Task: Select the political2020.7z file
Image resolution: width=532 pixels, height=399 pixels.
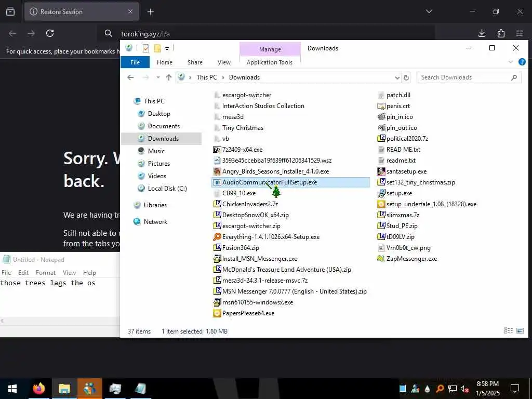Action: 407,138
